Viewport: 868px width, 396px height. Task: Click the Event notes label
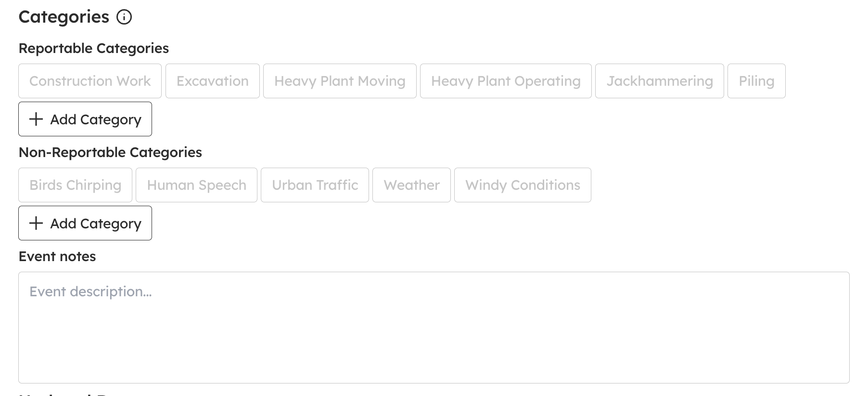pos(57,256)
